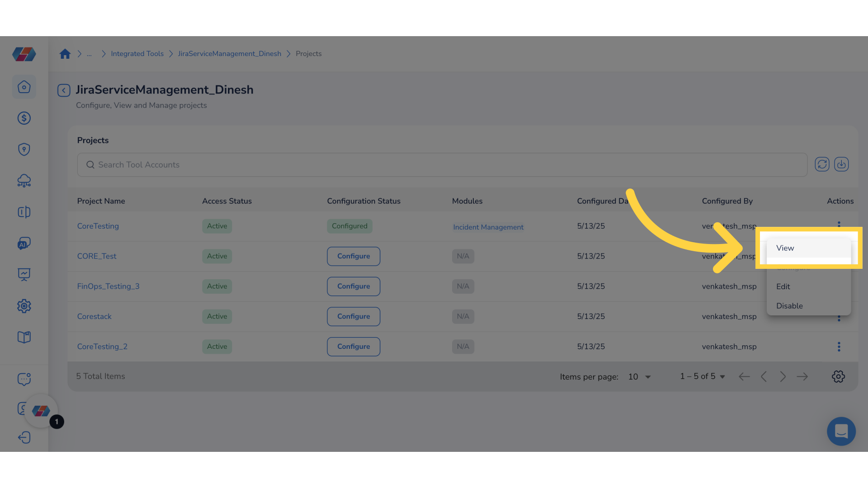
Task: Click the 5/13/25 date in Corestack row
Action: coord(590,316)
